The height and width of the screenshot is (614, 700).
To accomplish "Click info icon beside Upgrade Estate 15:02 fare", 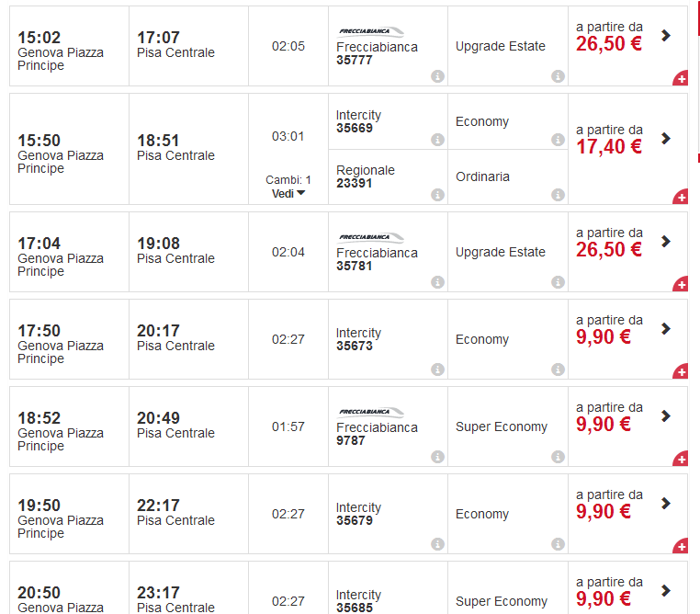I will click(558, 76).
